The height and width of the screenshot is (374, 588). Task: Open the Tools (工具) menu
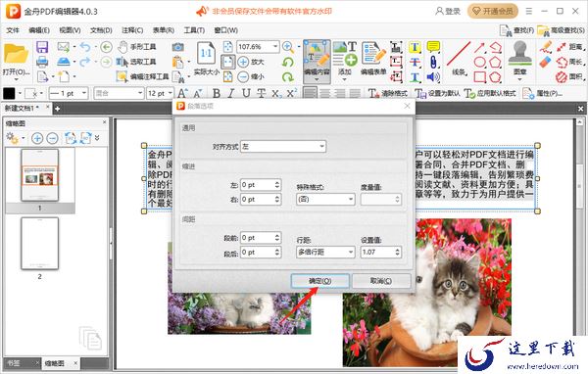[194, 30]
